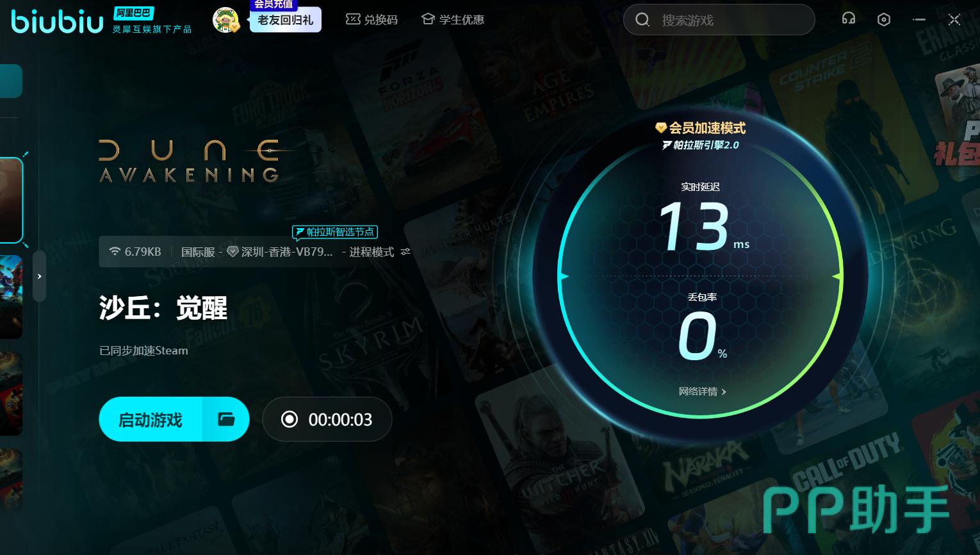Click the folder icon beside 启动游戏
Screen dimensions: 980x555
226,420
